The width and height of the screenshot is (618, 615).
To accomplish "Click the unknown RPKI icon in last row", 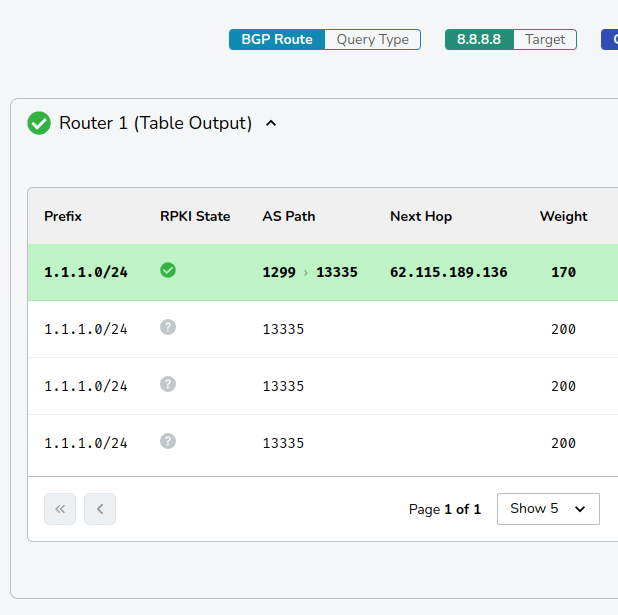I will [168, 441].
